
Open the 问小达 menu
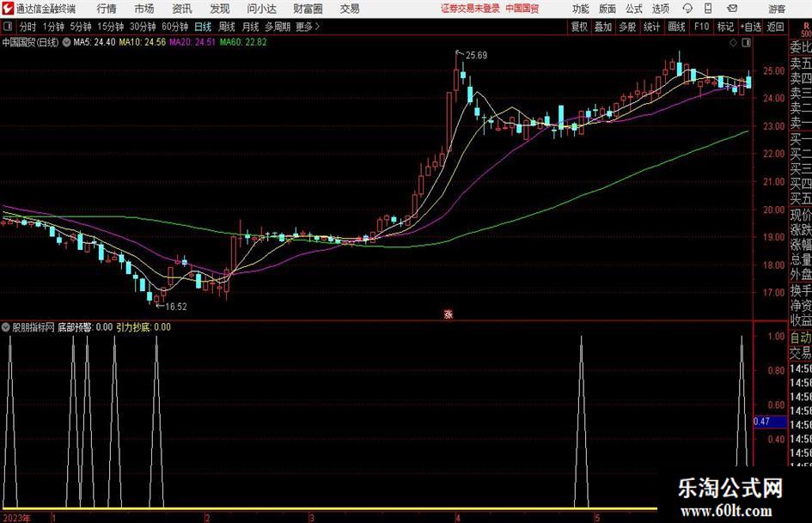click(261, 9)
